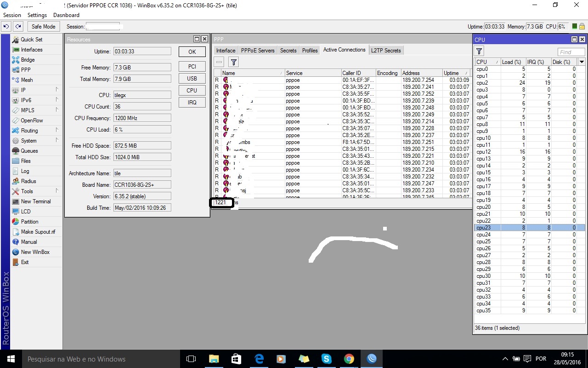Expand the System submenu in the sidebar
The height and width of the screenshot is (368, 588).
click(x=57, y=141)
